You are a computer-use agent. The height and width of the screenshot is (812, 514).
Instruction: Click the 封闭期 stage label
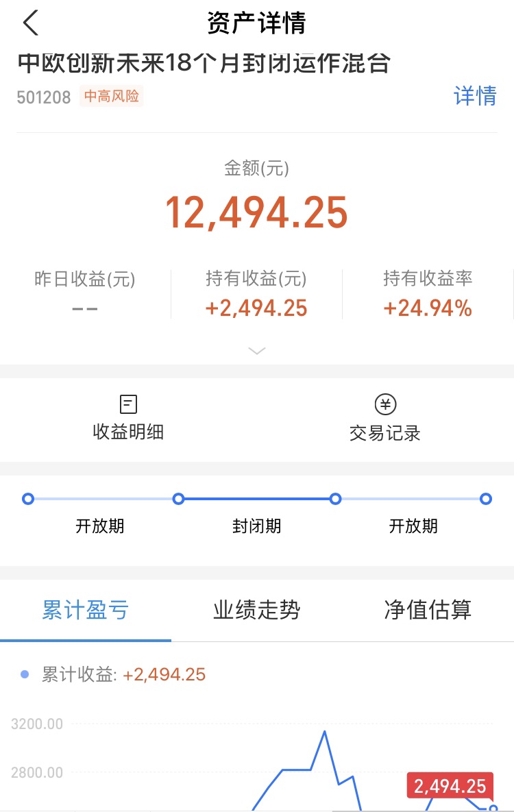coord(256,526)
